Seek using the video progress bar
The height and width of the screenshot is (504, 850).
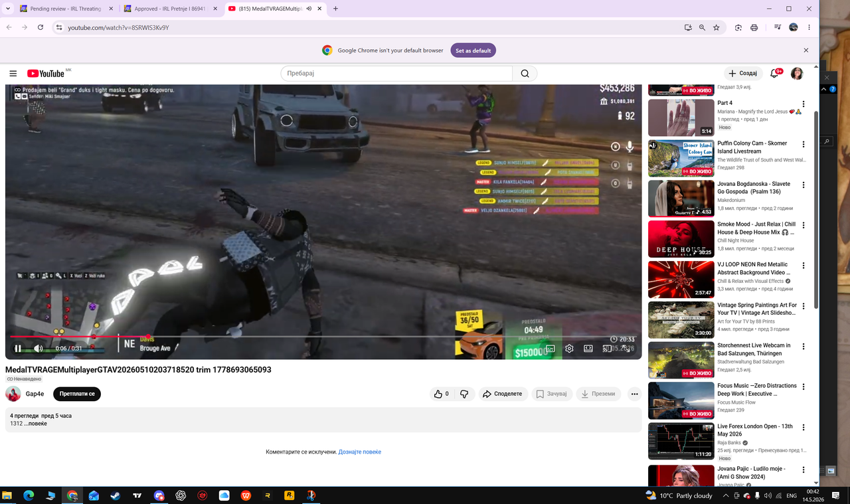click(323, 337)
